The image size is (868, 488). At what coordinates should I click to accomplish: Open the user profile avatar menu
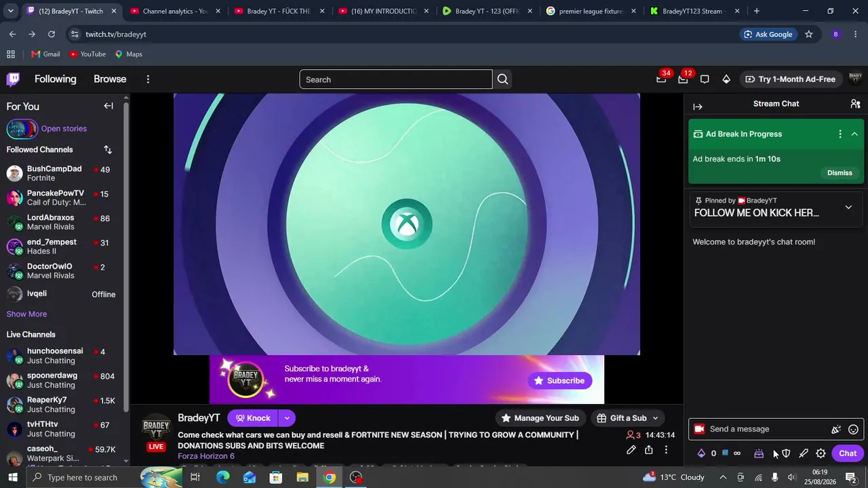[855, 79]
